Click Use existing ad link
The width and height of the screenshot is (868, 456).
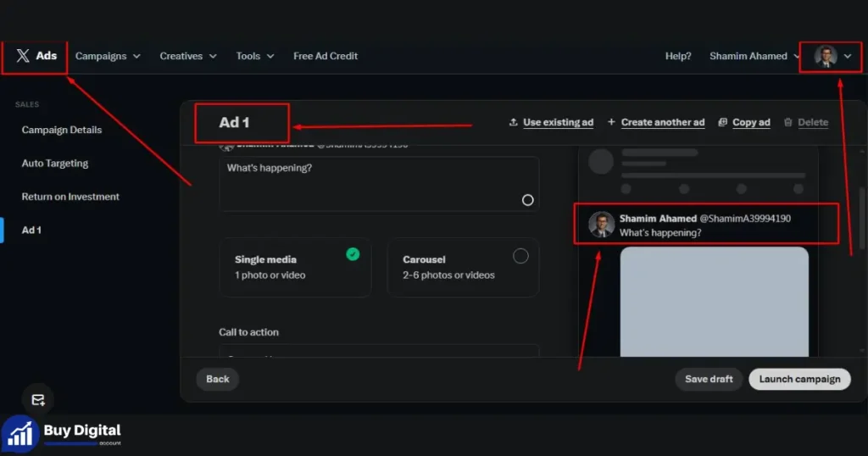point(558,122)
